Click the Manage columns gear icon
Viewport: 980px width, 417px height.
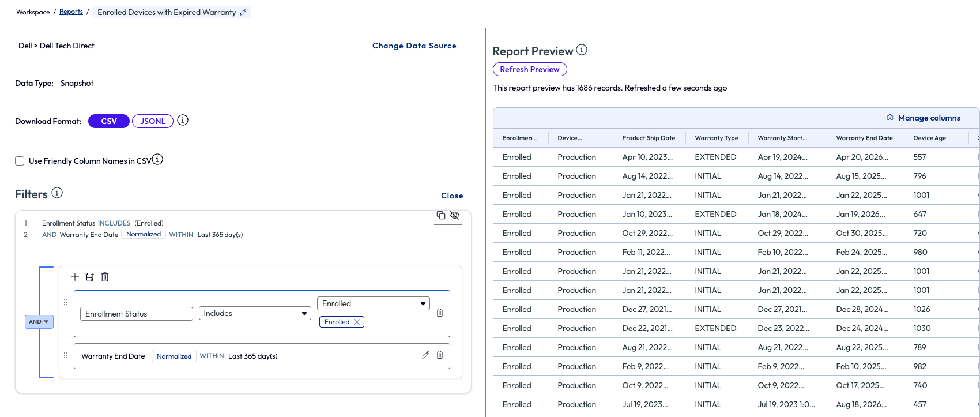pyautogui.click(x=890, y=118)
